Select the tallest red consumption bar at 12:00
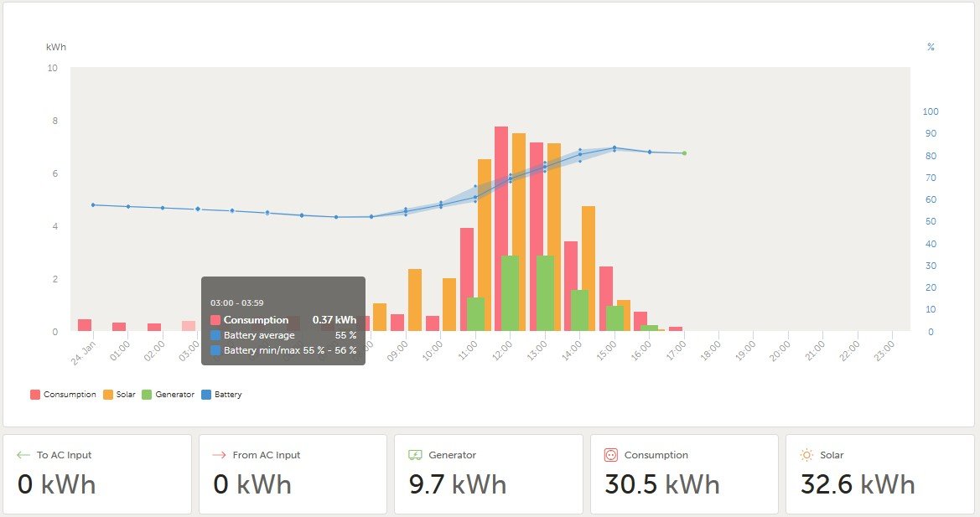The image size is (980, 517). pos(501,228)
